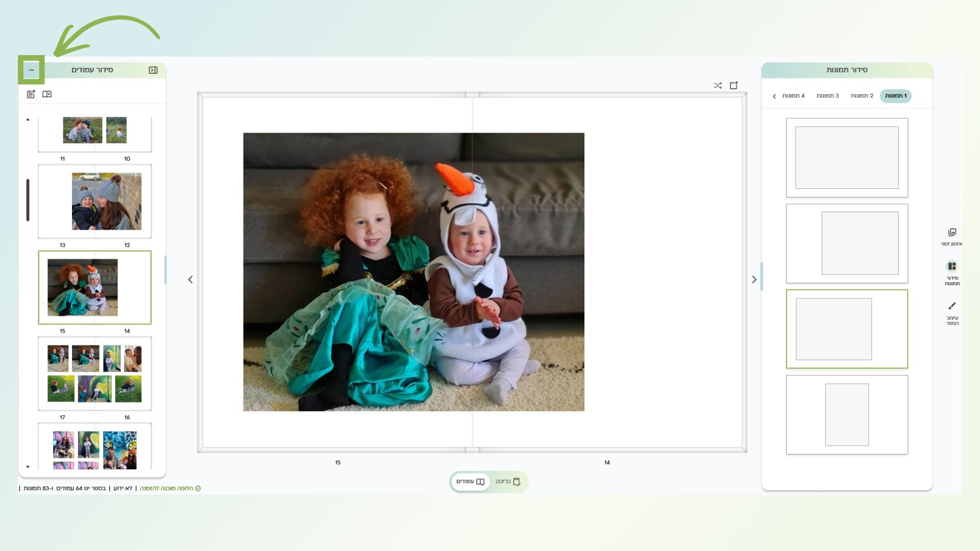Viewport: 980px width, 551px height.
Task: Open the pages 12-13 spread thumbnail
Action: coord(95,201)
